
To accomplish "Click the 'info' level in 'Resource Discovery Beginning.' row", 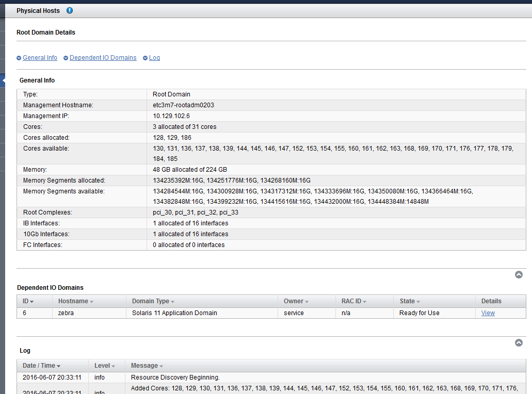I will 100,377.
